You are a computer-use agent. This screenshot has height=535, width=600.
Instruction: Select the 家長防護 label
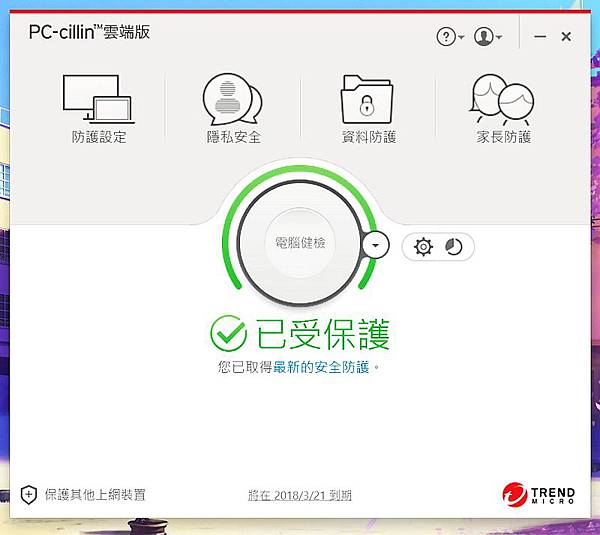[504, 137]
